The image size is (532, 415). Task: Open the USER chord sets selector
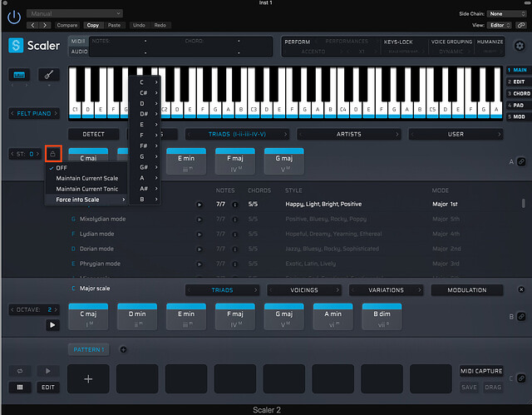click(x=456, y=135)
